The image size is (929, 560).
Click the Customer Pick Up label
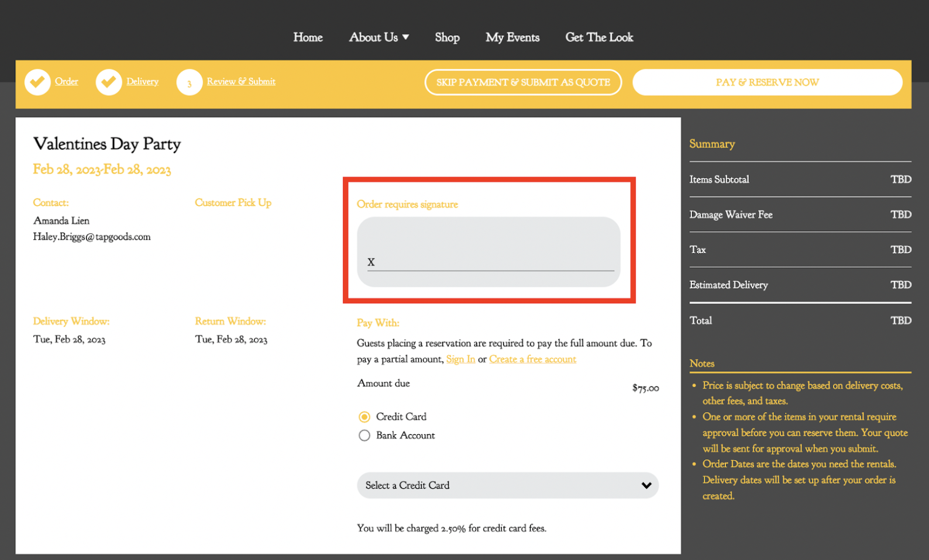click(x=233, y=203)
